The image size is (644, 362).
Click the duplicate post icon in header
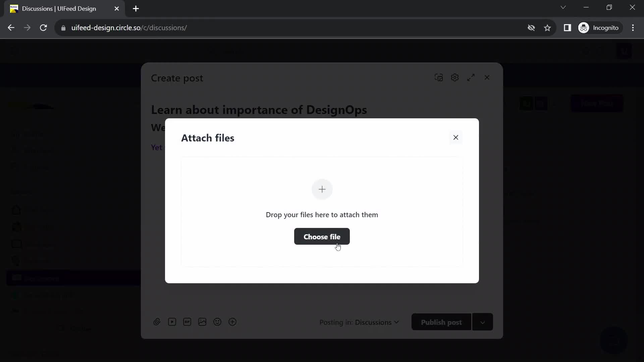tap(439, 78)
